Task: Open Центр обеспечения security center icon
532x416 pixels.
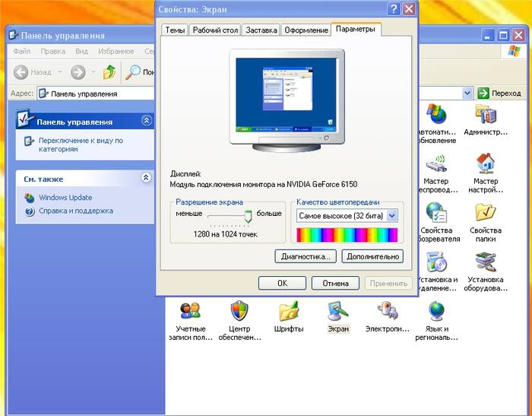Action: pyautogui.click(x=239, y=311)
